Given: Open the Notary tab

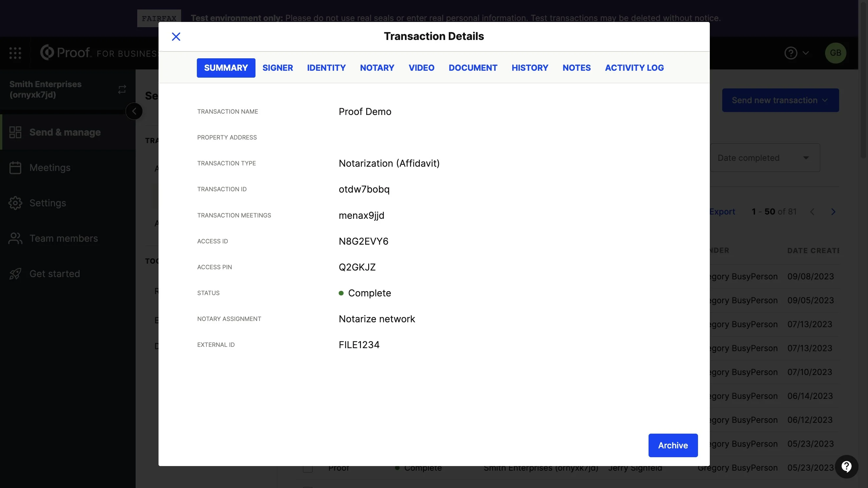Looking at the screenshot, I should (377, 68).
